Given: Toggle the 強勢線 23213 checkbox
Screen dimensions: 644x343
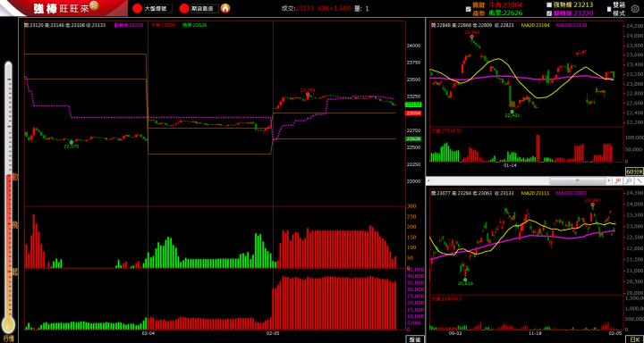Looking at the screenshot, I should click(548, 5).
